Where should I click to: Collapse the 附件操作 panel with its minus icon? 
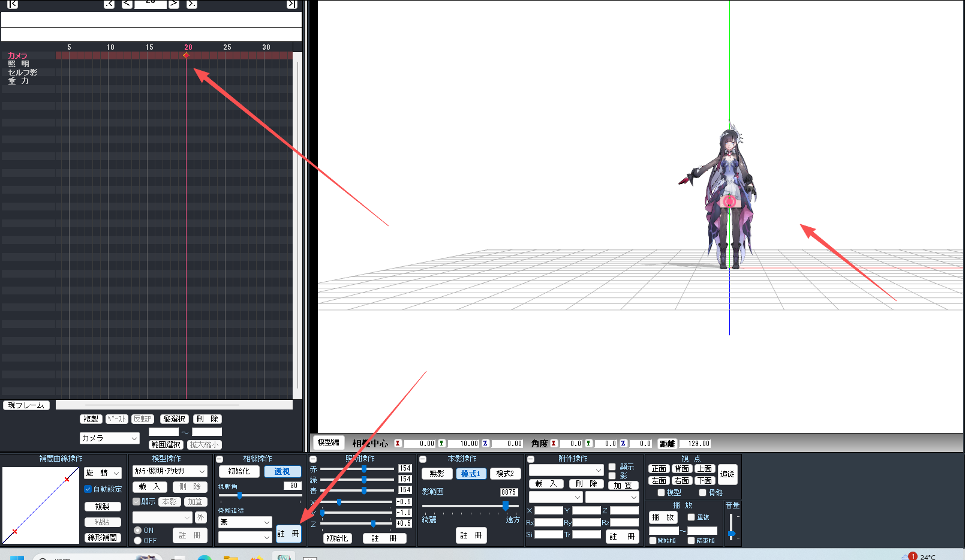(531, 459)
